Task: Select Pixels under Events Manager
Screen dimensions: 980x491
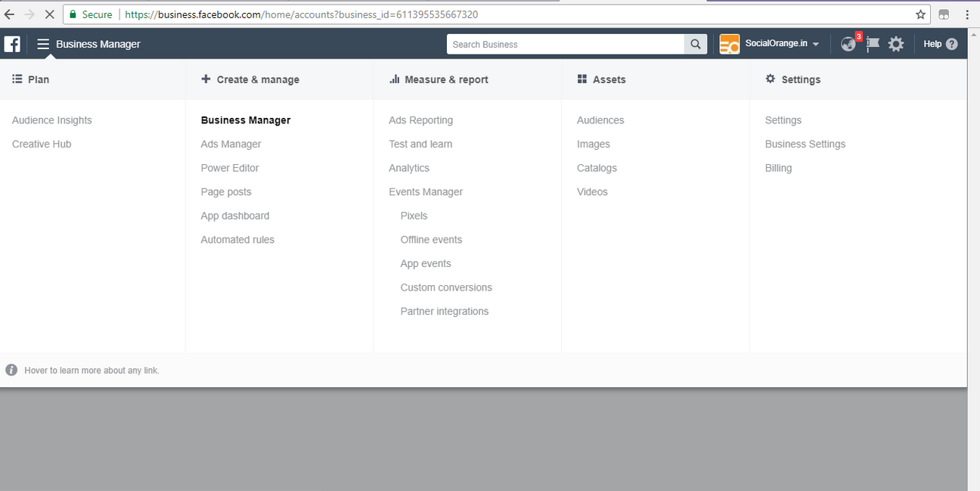Action: pyautogui.click(x=414, y=216)
